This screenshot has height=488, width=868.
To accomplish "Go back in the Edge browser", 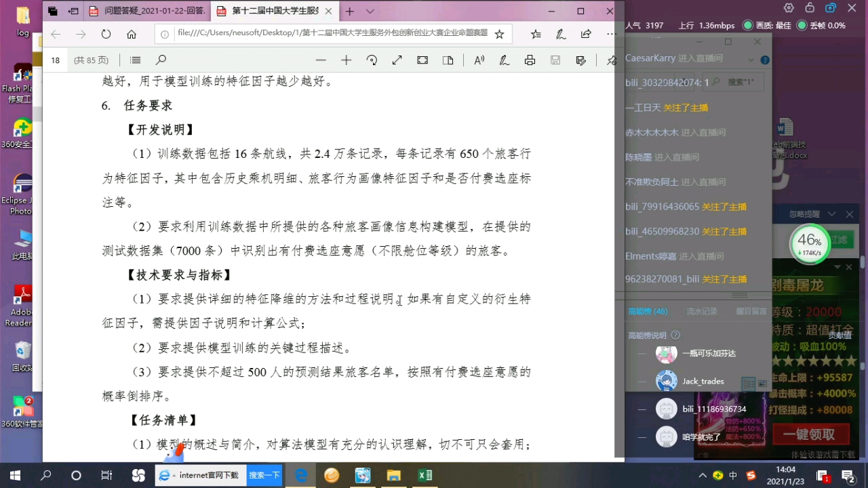I will pos(56,34).
